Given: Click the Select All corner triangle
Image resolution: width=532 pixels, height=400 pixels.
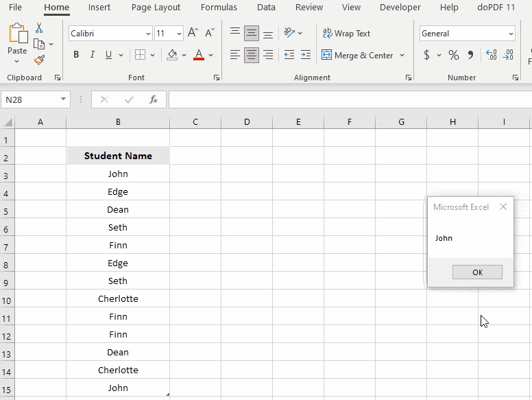Looking at the screenshot, I should pos(8,122).
